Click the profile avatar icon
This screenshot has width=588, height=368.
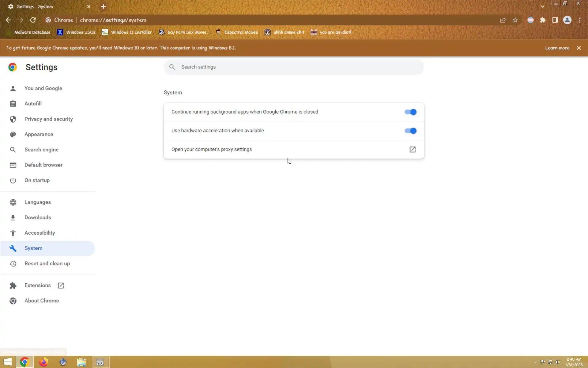click(567, 20)
